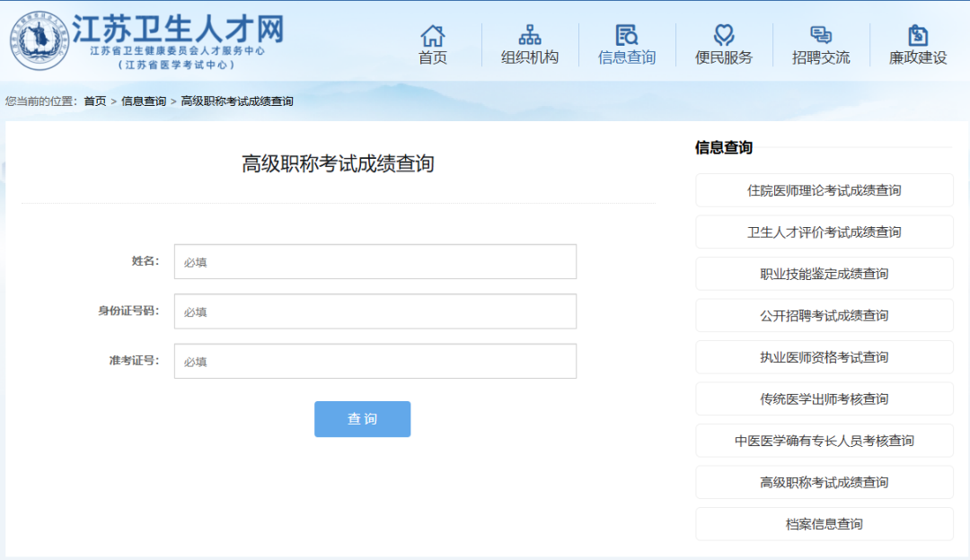
Task: Click the 信息查询 breadcrumb link
Action: (144, 101)
